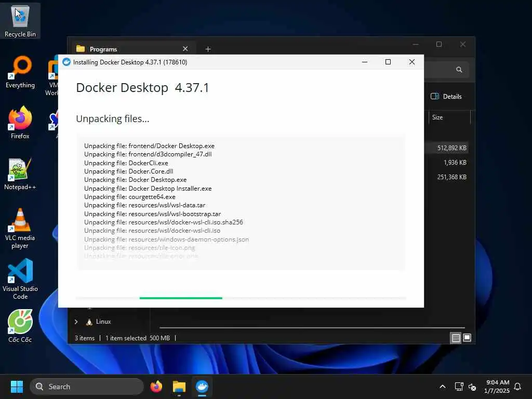Click the 'frontend/d3dcompiler_47.dll' log line

click(148, 154)
